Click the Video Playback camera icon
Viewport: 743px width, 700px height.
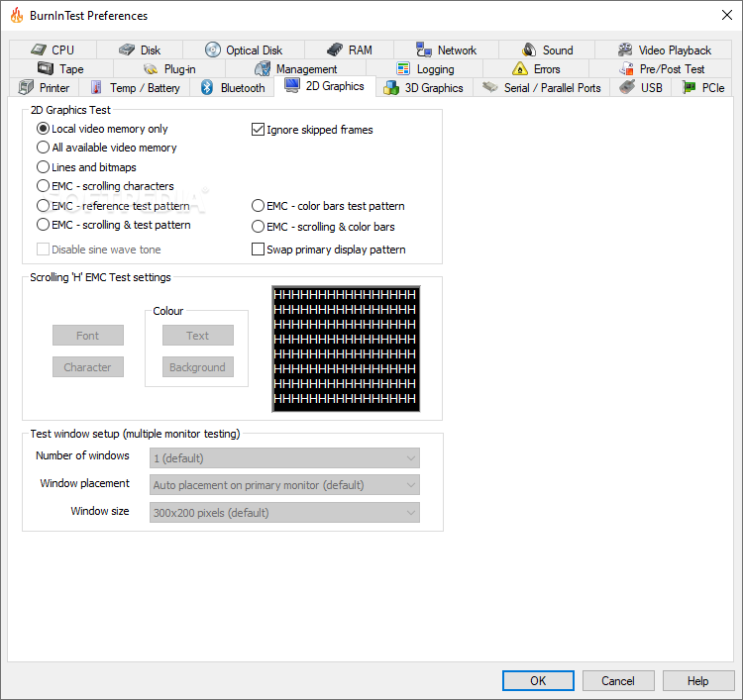[625, 50]
